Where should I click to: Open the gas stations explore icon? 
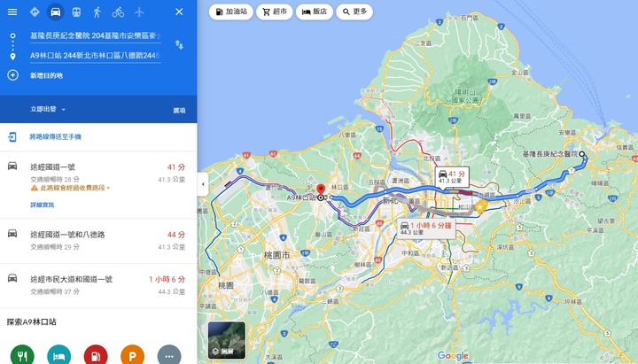[x=96, y=354]
